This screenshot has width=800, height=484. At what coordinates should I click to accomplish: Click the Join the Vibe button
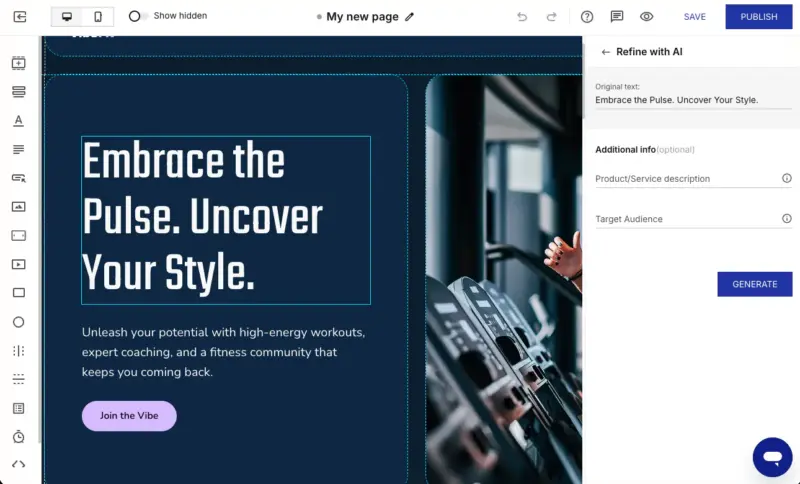click(x=129, y=416)
